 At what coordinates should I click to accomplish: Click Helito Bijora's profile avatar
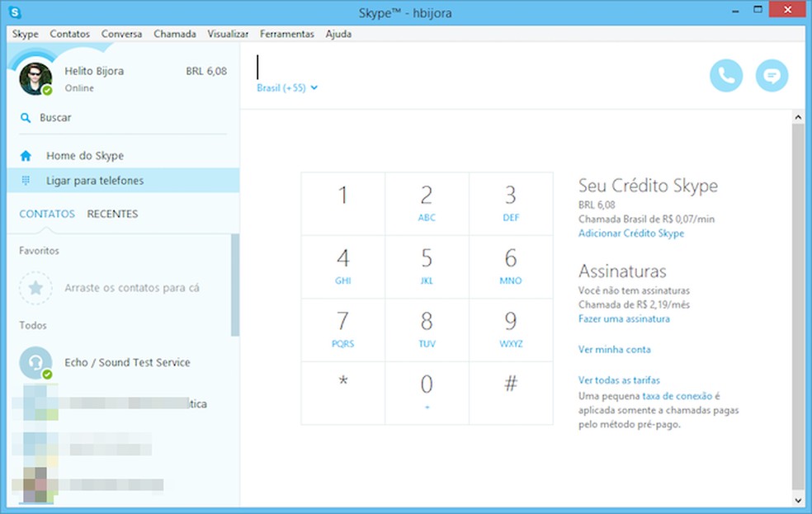click(35, 78)
